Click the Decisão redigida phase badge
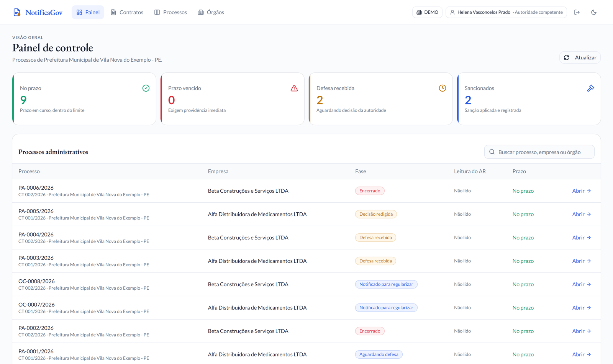The height and width of the screenshot is (364, 613). coord(376,214)
